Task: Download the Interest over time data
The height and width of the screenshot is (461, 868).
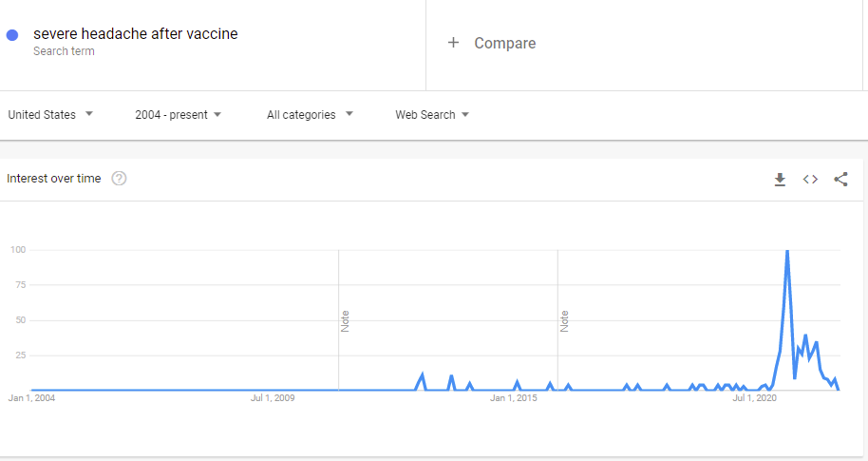Action: click(x=780, y=179)
